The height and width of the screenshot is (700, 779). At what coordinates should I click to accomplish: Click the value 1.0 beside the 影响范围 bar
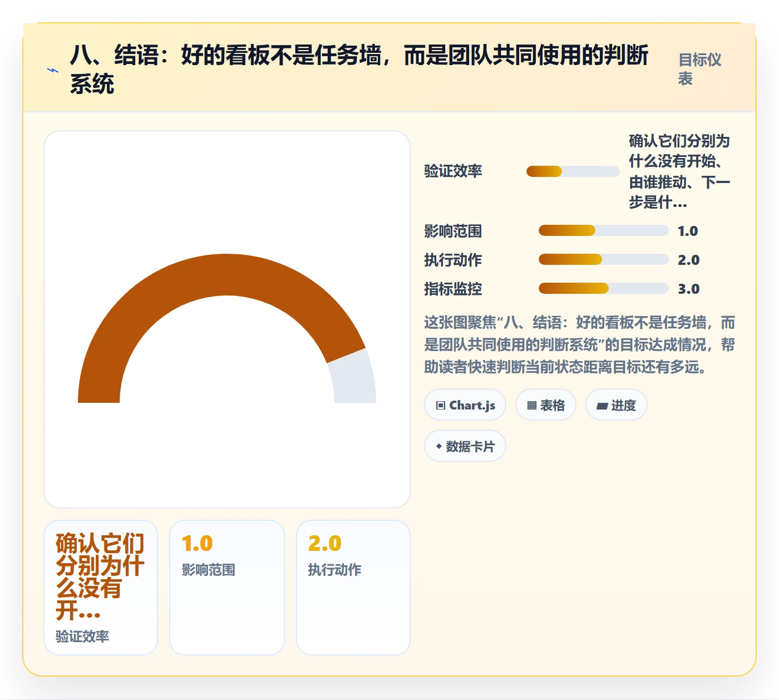point(688,231)
